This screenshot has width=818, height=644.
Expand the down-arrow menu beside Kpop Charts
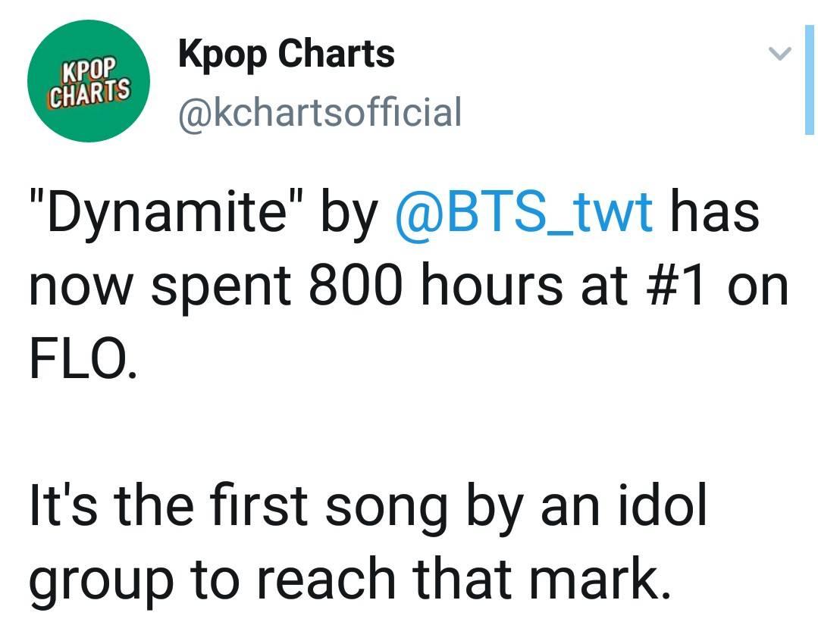(x=779, y=54)
